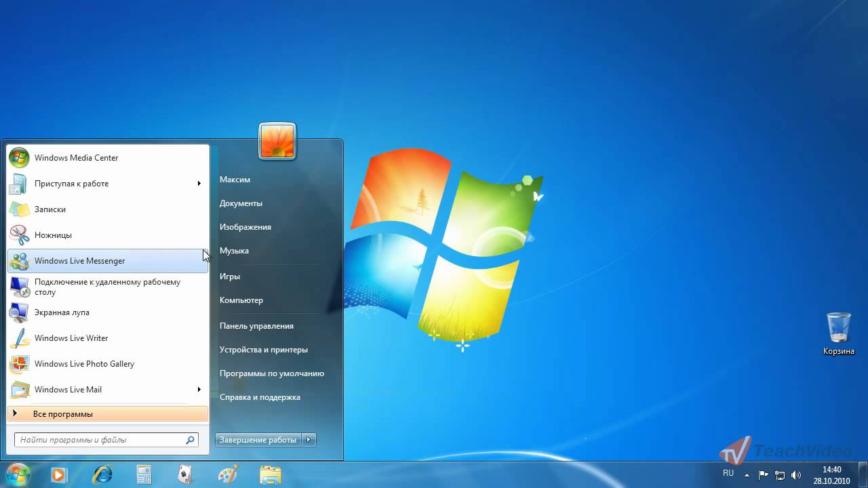Click the remote desktop connection icon
The width and height of the screenshot is (868, 488).
tap(19, 287)
